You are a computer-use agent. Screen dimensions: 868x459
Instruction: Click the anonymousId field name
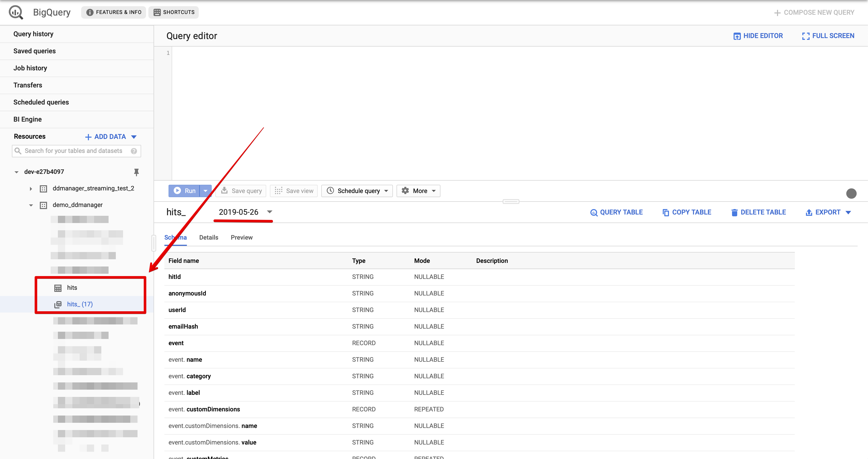[x=187, y=293]
